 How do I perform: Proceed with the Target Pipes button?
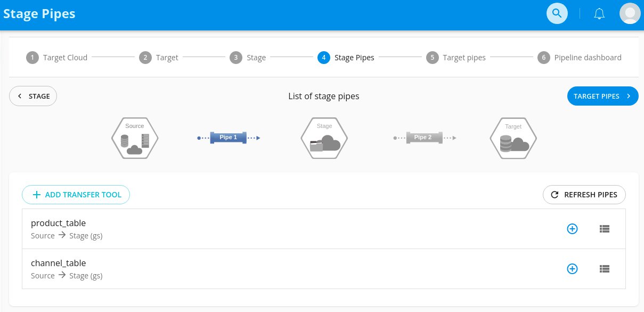pyautogui.click(x=603, y=96)
